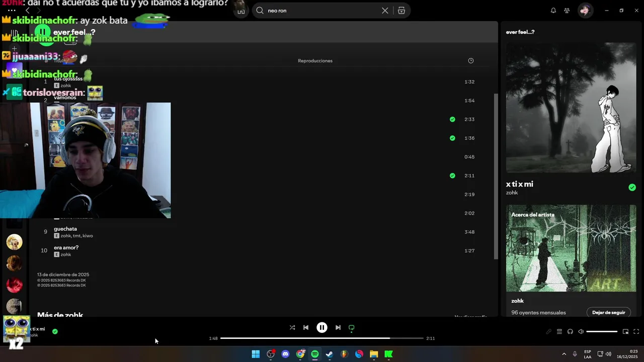This screenshot has width=644, height=362.
Task: Open zohk artist link under 'era amor?'
Action: click(66, 255)
